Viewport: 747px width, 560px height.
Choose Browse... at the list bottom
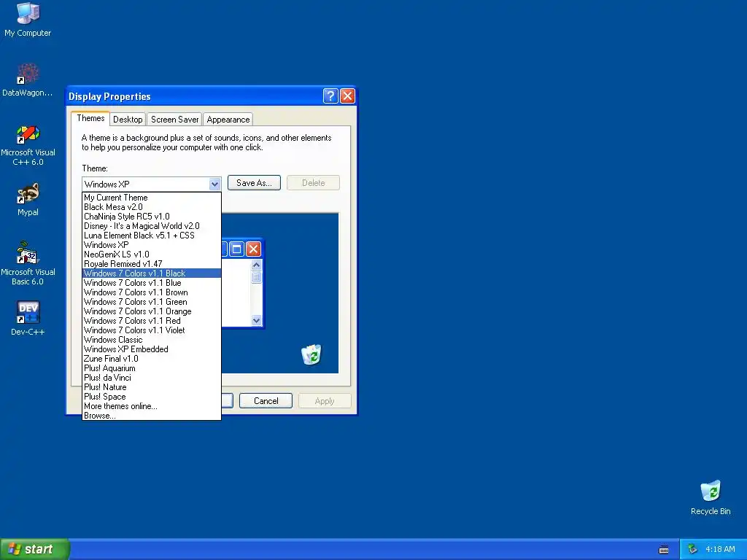tap(152, 416)
